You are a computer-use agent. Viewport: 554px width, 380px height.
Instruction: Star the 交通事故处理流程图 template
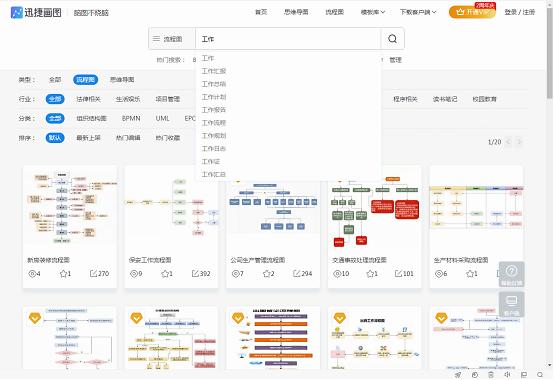pyautogui.click(x=370, y=273)
